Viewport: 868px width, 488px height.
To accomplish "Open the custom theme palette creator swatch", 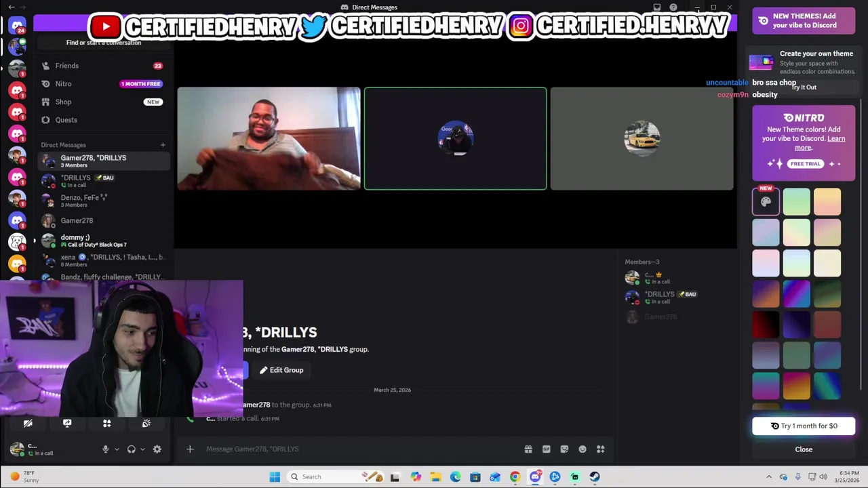I will coord(766,201).
